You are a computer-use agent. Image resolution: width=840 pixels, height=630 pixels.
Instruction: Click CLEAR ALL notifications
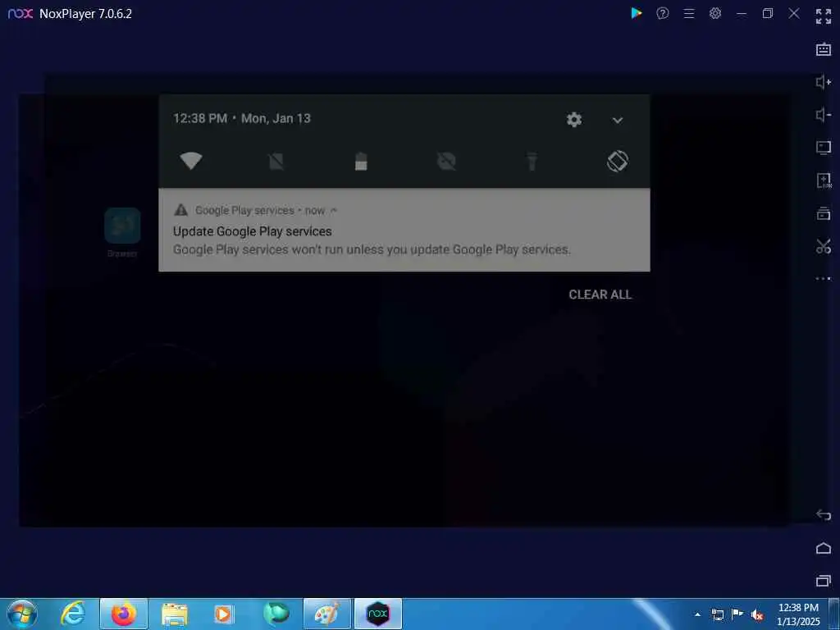(x=600, y=294)
